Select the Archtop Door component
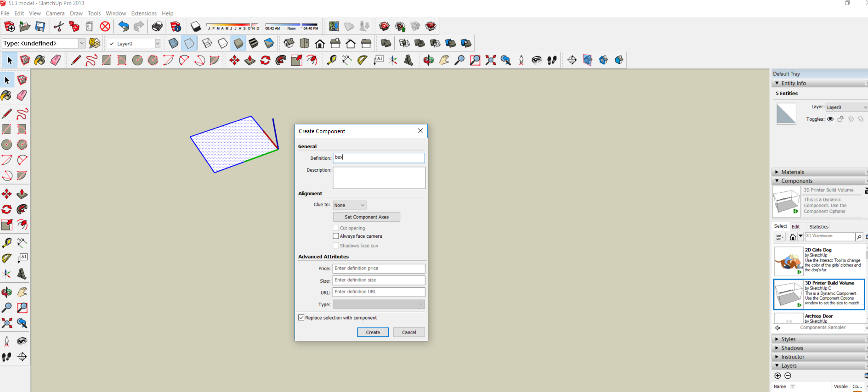 pyautogui.click(x=819, y=318)
